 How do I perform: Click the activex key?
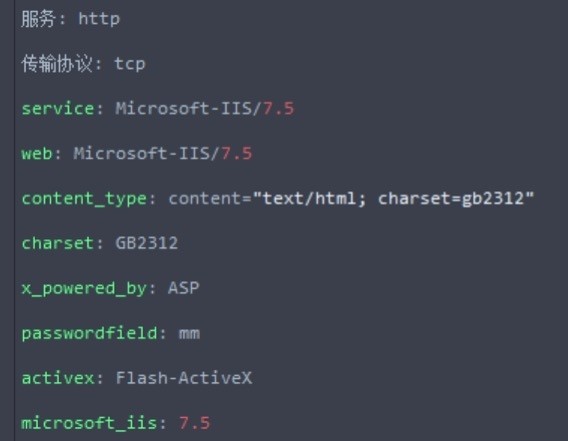58,378
